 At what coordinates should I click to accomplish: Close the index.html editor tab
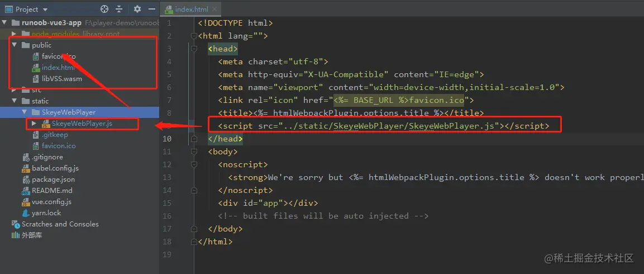point(215,9)
